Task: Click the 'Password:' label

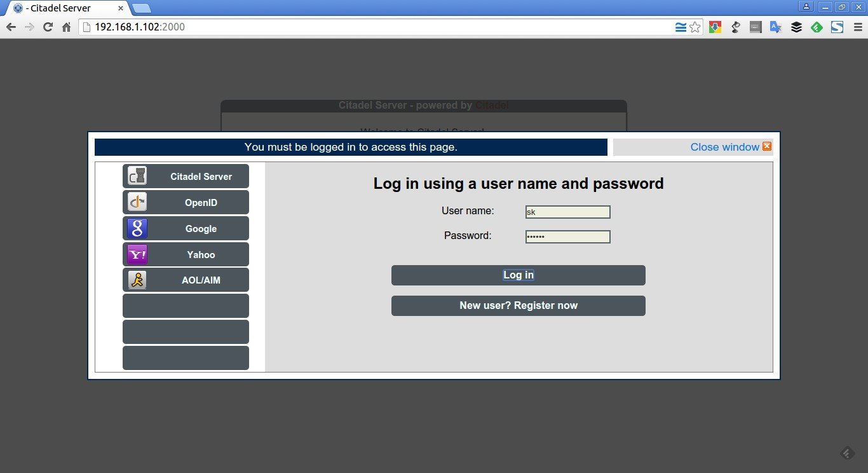Action: click(x=468, y=235)
